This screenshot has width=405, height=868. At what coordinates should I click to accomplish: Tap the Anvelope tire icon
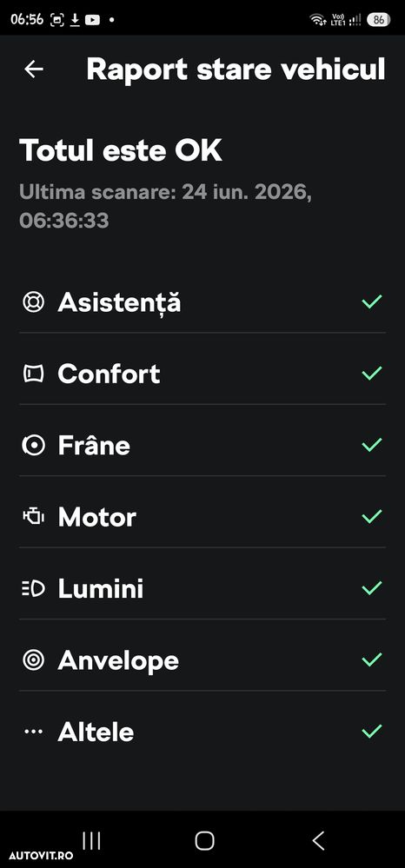coord(33,659)
